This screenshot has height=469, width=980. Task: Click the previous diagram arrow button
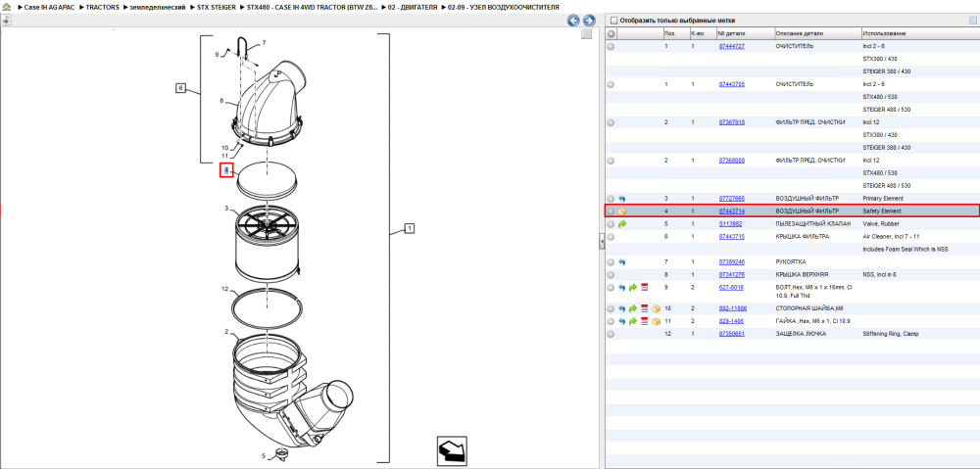(572, 21)
